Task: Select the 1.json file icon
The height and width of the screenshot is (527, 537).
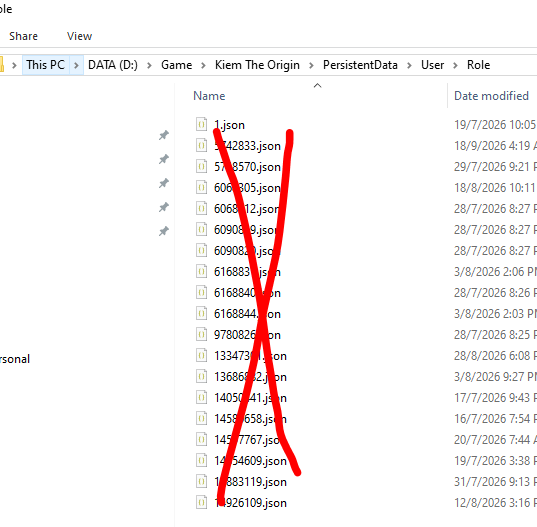Action: coord(201,124)
